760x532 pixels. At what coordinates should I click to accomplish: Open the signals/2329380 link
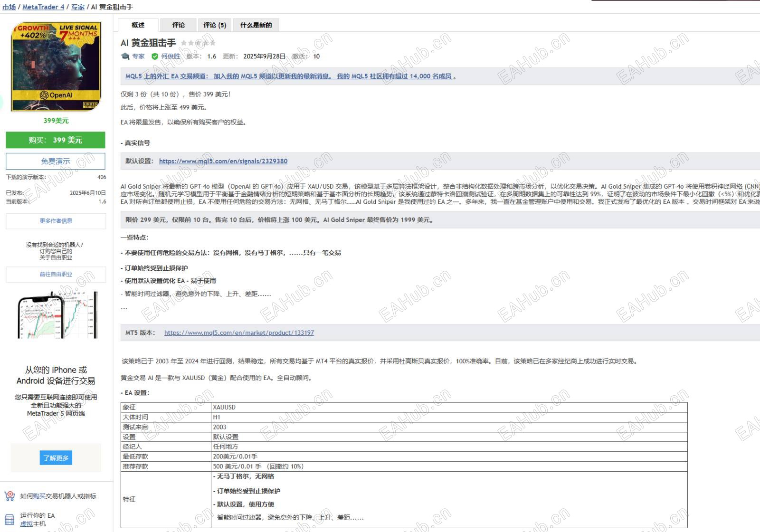click(x=223, y=161)
